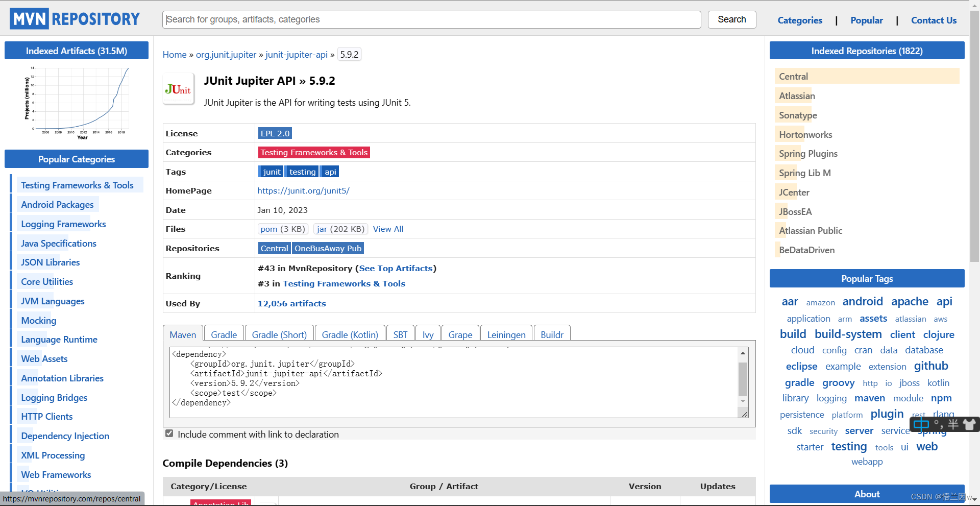
Task: Click the IME Chinese mode icon
Action: (x=921, y=424)
